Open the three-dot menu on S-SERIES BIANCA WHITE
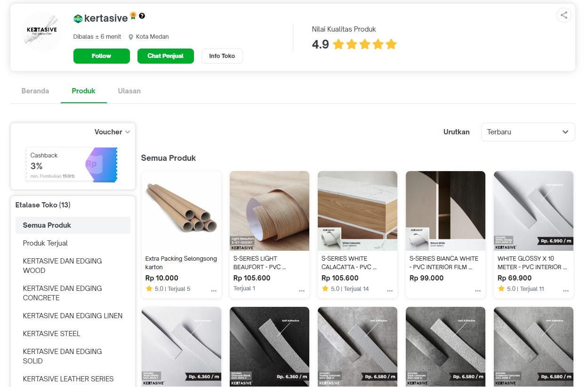The width and height of the screenshot is (588, 387). click(478, 291)
